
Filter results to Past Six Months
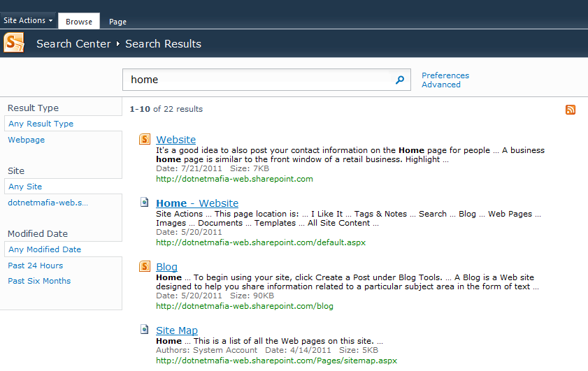(x=39, y=281)
